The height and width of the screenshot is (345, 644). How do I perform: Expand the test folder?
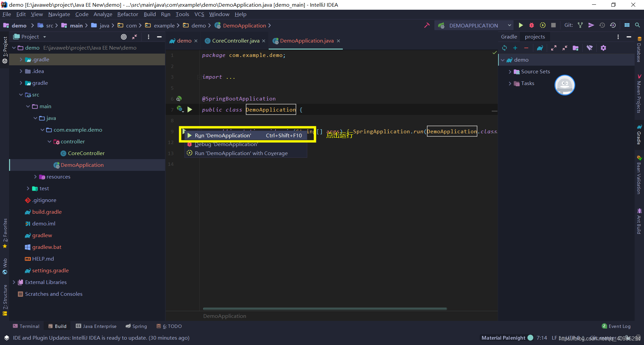(x=28, y=189)
